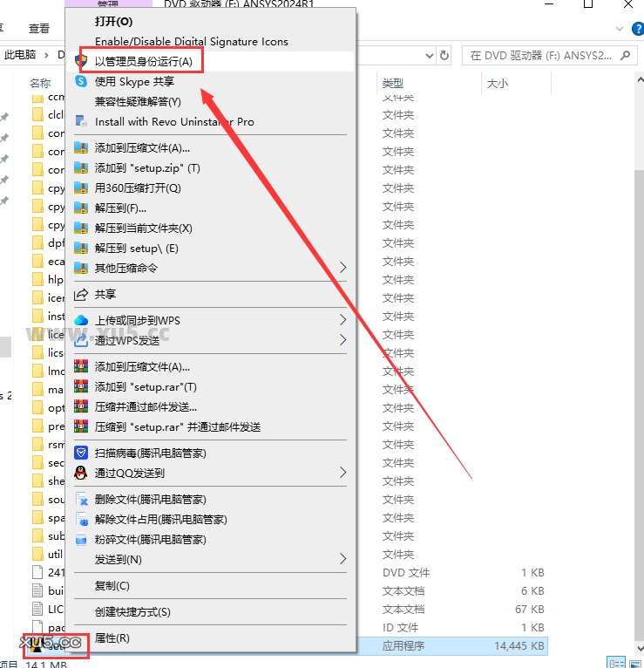Click the 应用程序 type cell
Viewport: 644px width, 668px height.
click(403, 646)
